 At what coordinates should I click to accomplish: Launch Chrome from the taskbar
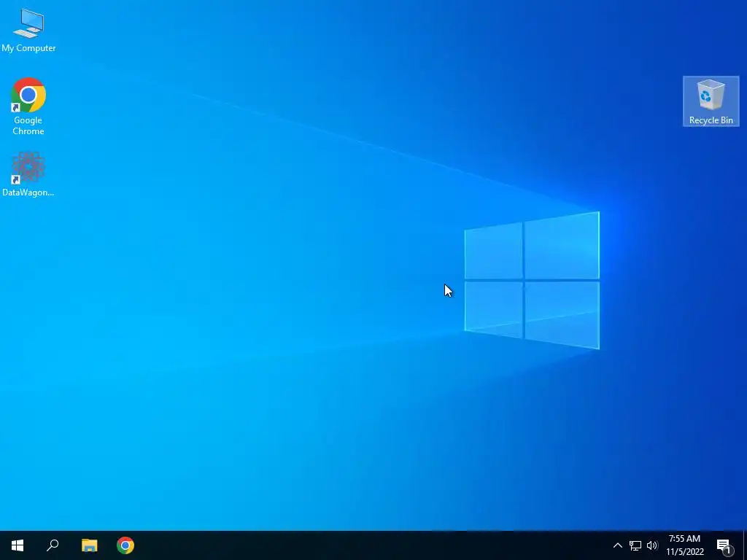tap(125, 545)
